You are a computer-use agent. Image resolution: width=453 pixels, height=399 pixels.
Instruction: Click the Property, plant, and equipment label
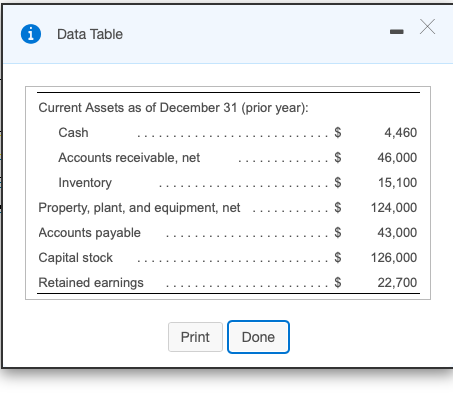coord(139,208)
